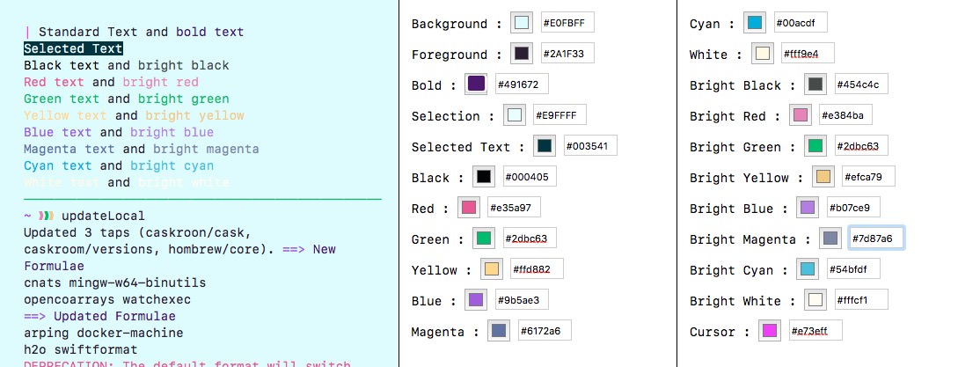
Task: Select the Bright Blue color swatch
Action: point(808,208)
